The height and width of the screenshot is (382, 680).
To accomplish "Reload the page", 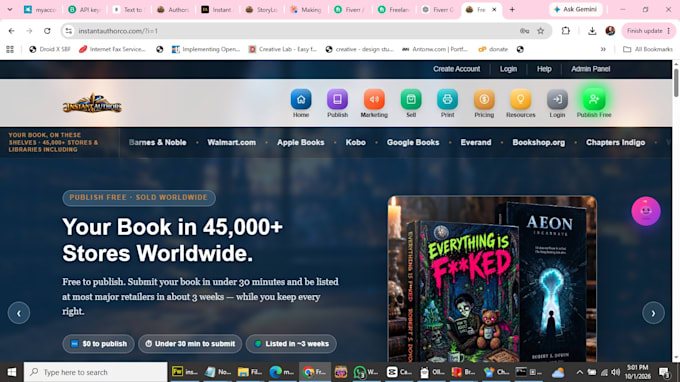I will 47,31.
